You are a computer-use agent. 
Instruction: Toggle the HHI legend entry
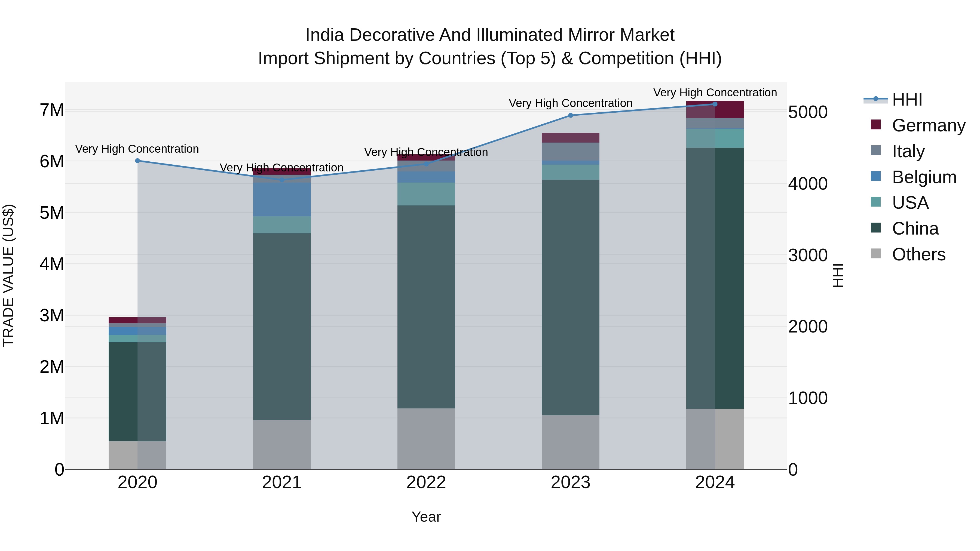pos(893,100)
